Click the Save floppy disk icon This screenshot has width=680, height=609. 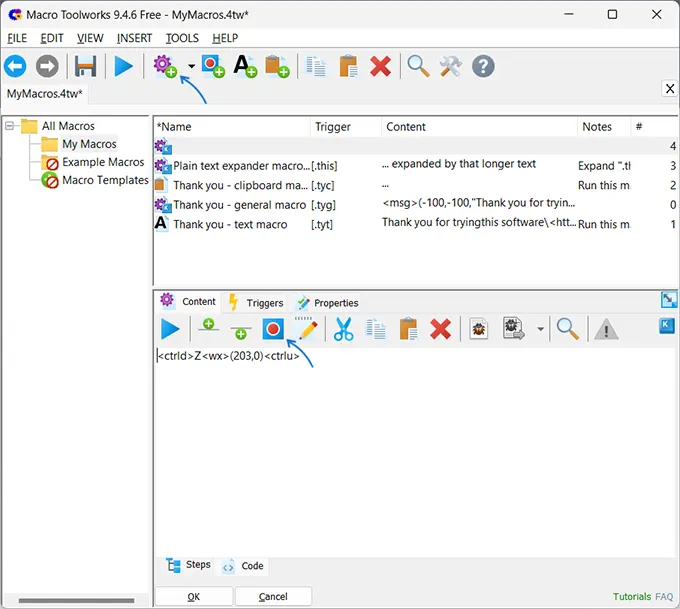pyautogui.click(x=85, y=66)
